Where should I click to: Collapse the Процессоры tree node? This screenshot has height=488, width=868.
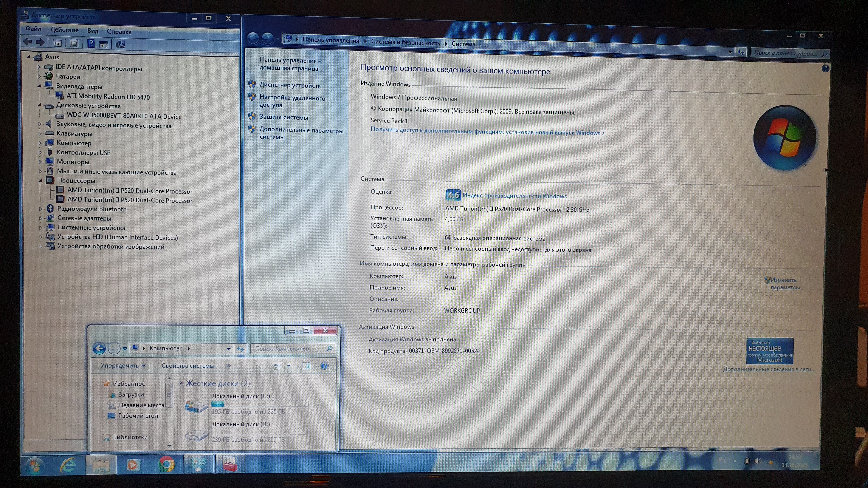[x=40, y=181]
